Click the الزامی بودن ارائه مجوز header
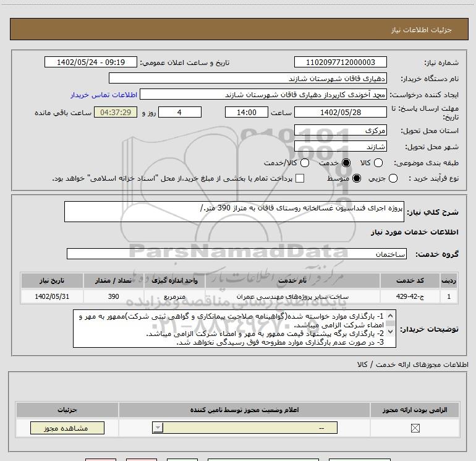The image size is (476, 461). [x=415, y=410]
